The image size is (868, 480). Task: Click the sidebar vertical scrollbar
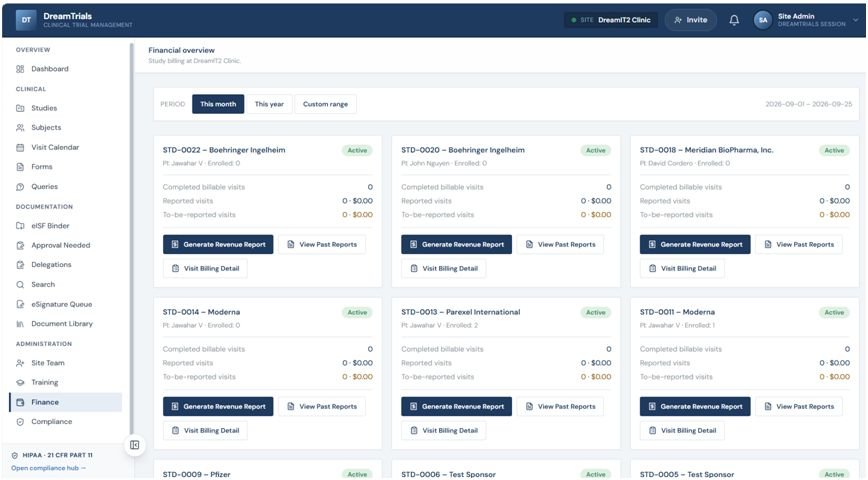(x=132, y=238)
